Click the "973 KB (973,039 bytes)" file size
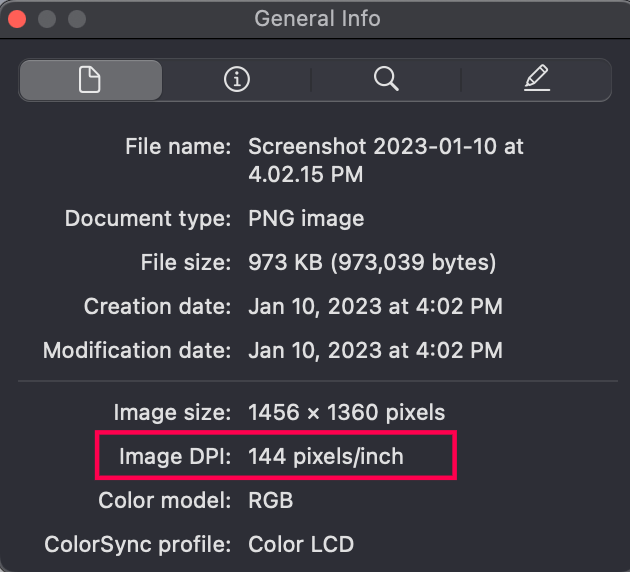Viewport: 630px width, 572px height. [372, 263]
